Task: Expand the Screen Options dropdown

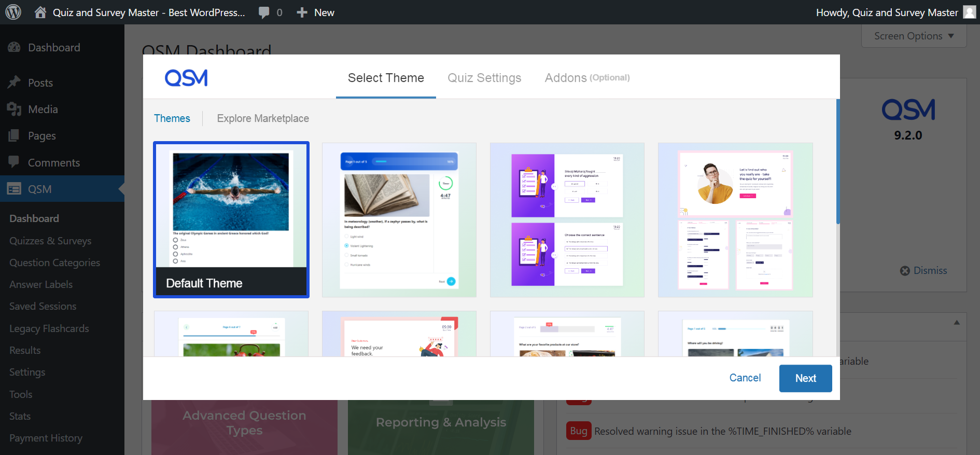Action: pos(914,36)
